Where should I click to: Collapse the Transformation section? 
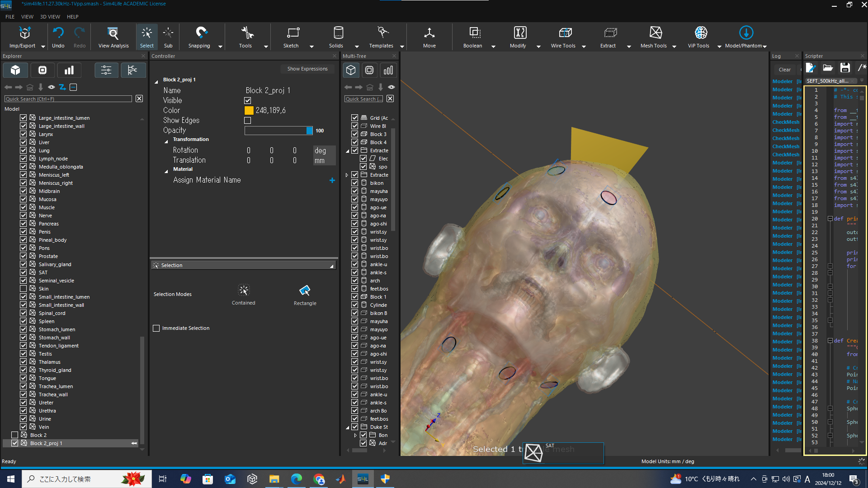[x=166, y=141]
